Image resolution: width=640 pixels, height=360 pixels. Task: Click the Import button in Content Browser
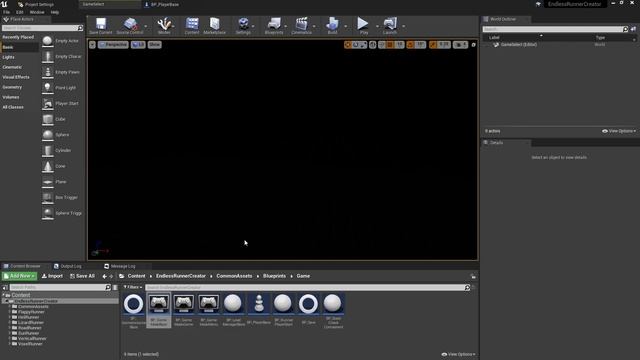click(x=52, y=276)
